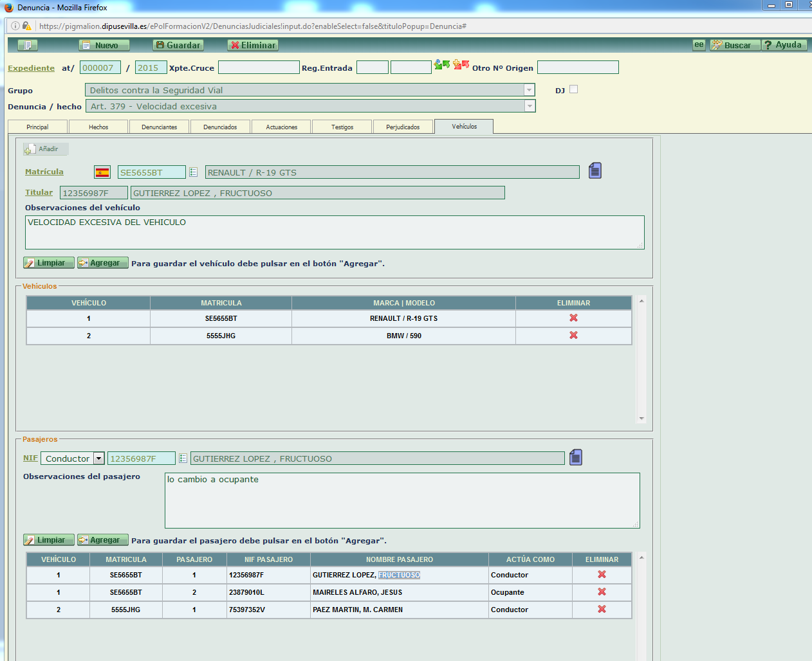The image size is (812, 661).
Task: Click the Expediente link
Action: pos(31,68)
